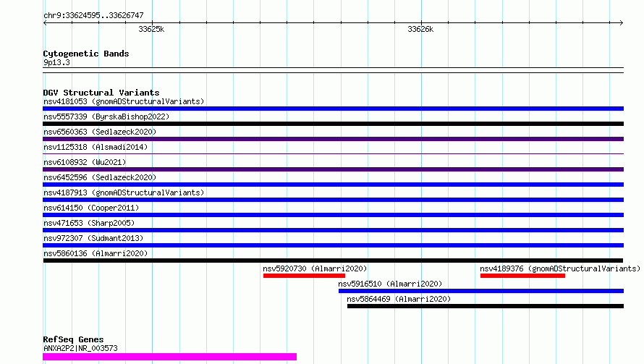This screenshot has height=364, width=644.
Task: Click the 33625k ruler tick label
Action: (x=151, y=29)
